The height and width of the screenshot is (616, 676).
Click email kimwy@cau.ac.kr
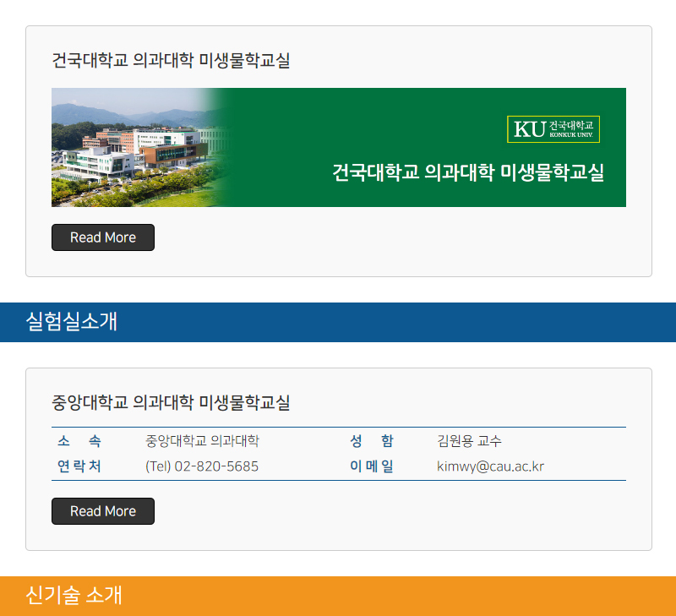point(490,466)
